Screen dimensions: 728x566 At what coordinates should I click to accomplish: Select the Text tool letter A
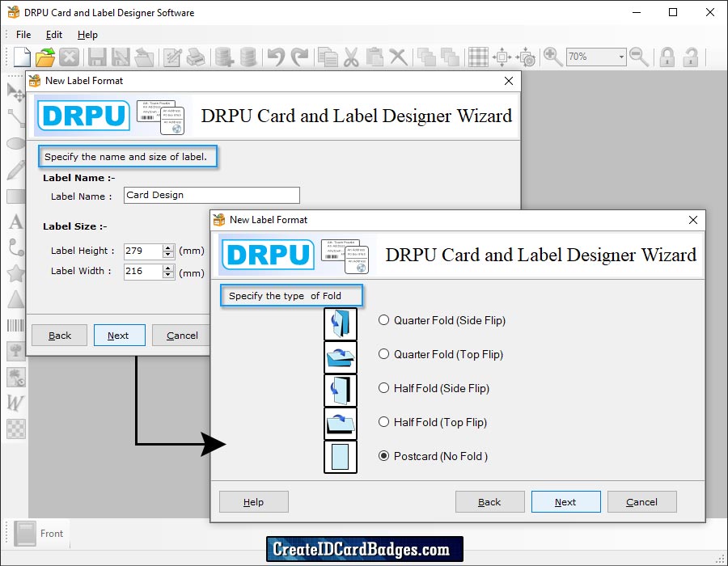coord(16,222)
